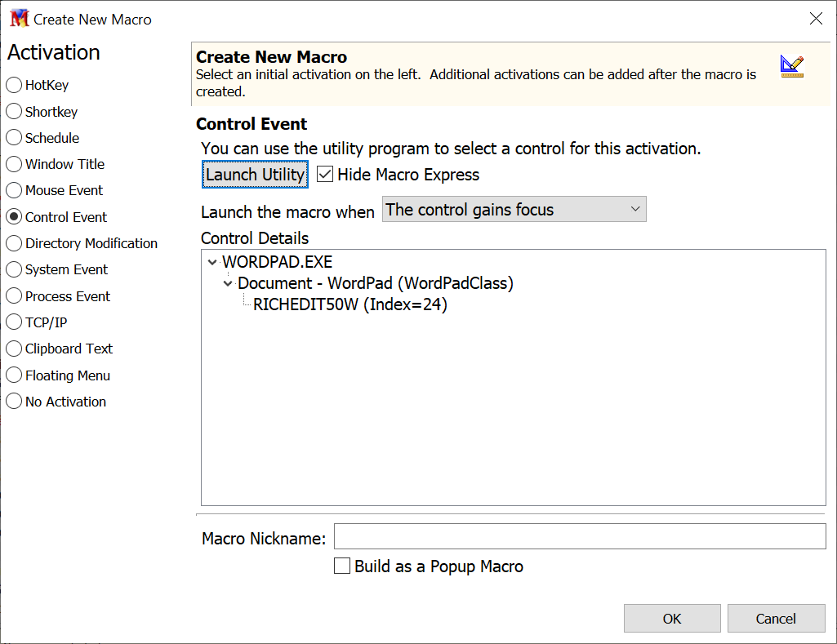Image resolution: width=837 pixels, height=644 pixels.
Task: Pick the Window Title activation
Action: [14, 164]
